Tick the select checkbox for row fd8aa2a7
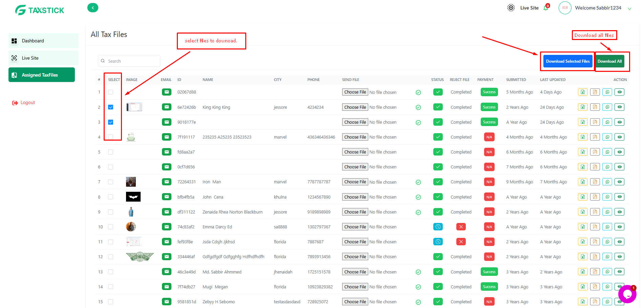644x308 pixels. point(110,152)
